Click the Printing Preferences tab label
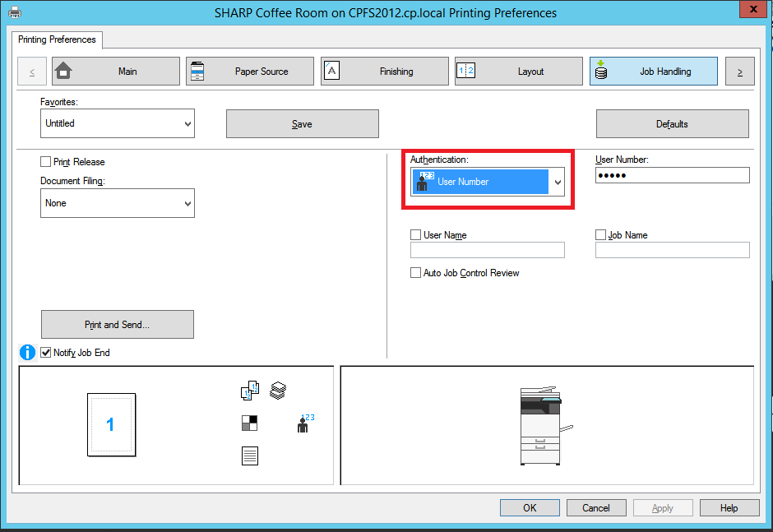 coord(58,39)
